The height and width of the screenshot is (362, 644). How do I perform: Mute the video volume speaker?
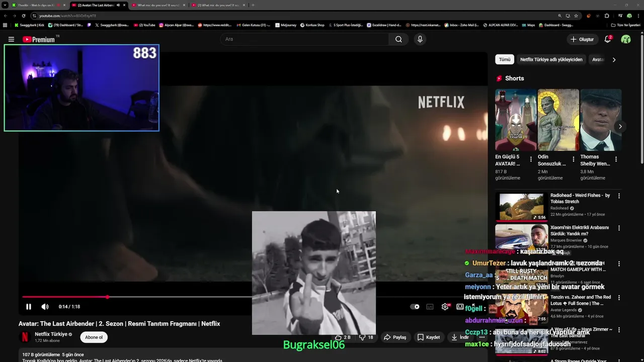[x=45, y=307]
